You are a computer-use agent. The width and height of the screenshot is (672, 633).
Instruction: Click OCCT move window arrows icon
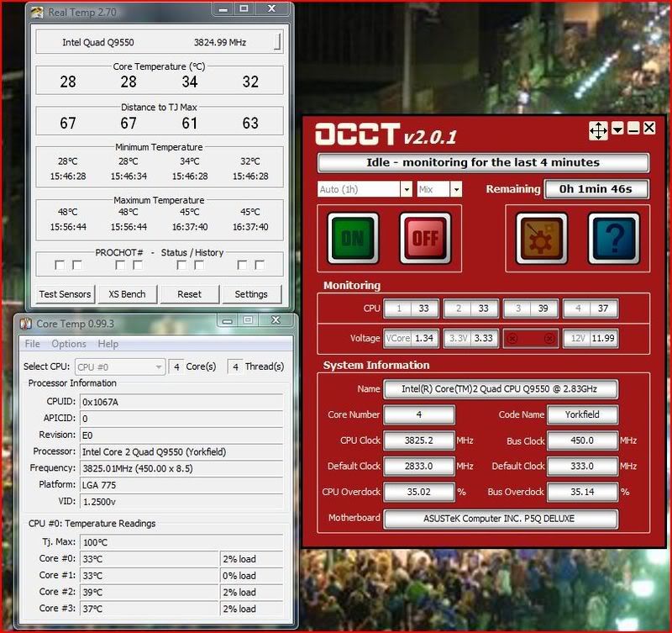click(598, 130)
